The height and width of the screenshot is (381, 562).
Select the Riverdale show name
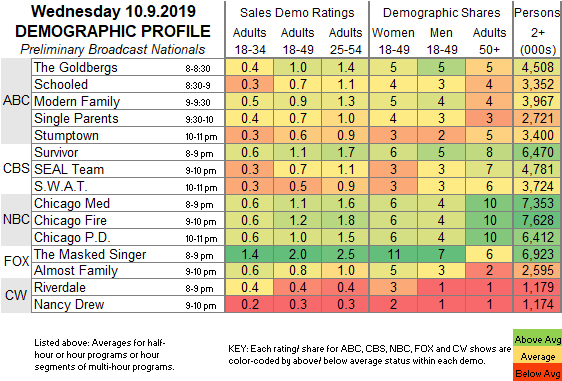(x=60, y=287)
